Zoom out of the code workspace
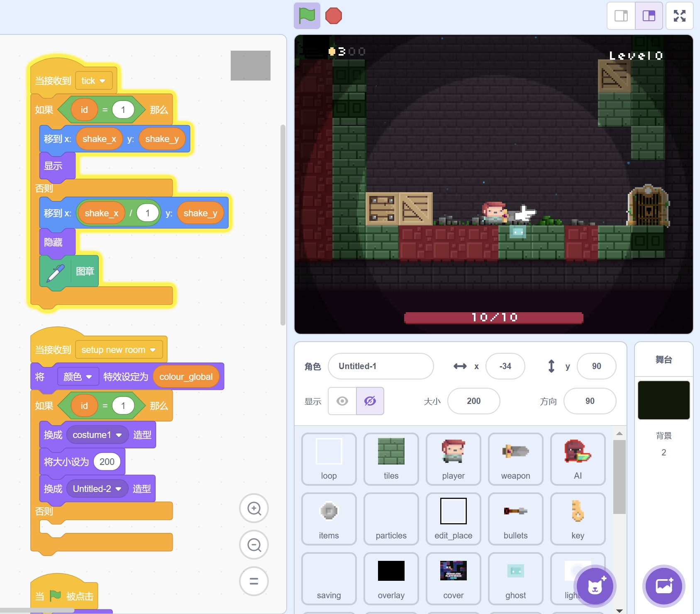 click(254, 545)
